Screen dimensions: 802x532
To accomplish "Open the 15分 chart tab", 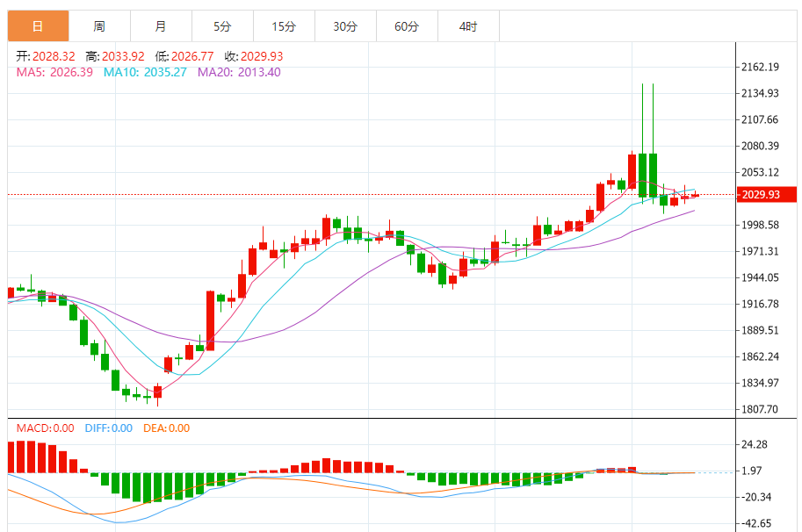I will (x=284, y=26).
